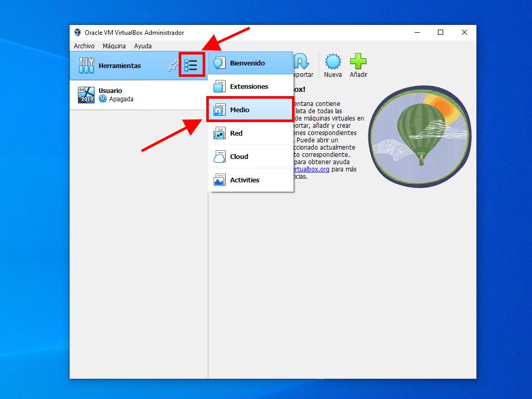Click the hot air balloon illustration

pyautogui.click(x=420, y=137)
